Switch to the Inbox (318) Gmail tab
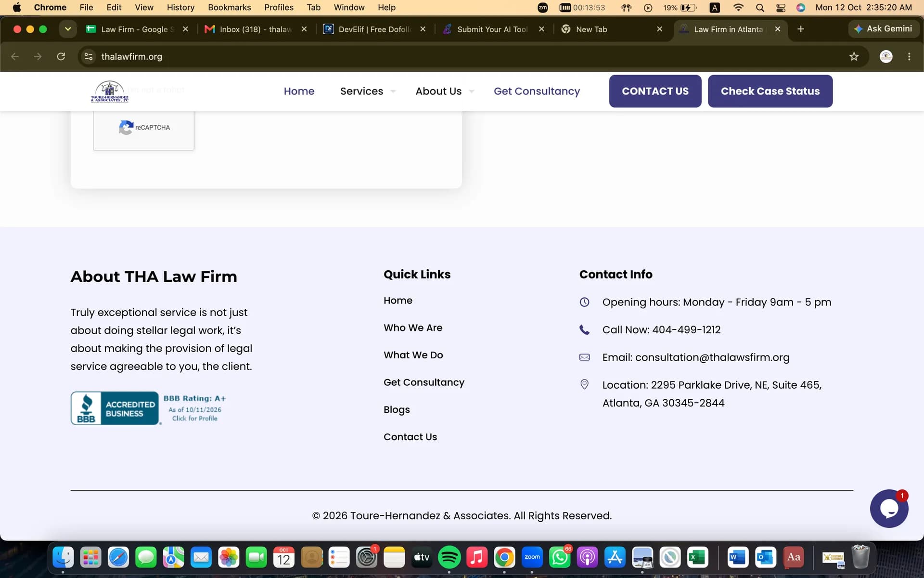This screenshot has height=578, width=924. tap(256, 29)
